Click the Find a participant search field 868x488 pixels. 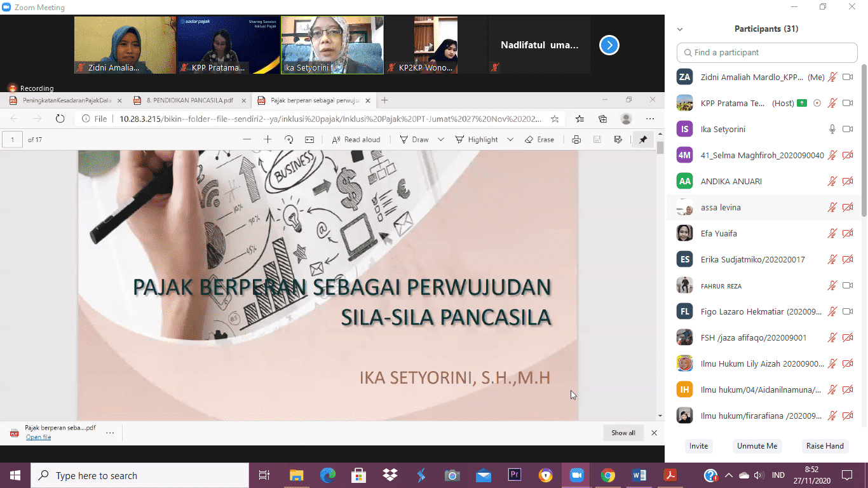click(766, 53)
